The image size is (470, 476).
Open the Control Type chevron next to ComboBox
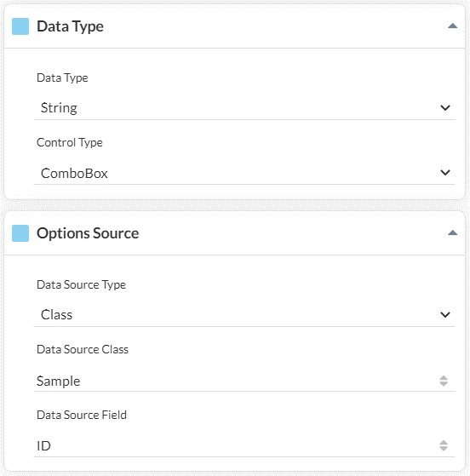coord(445,172)
